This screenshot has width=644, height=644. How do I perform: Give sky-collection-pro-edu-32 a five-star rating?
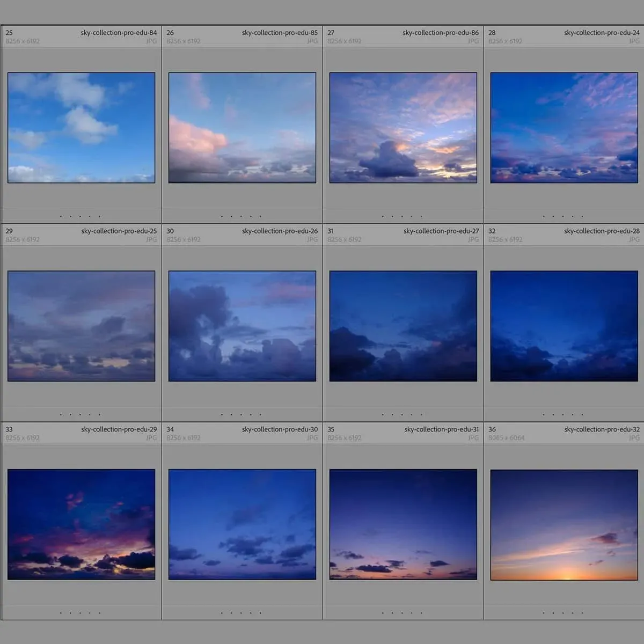(x=582, y=612)
